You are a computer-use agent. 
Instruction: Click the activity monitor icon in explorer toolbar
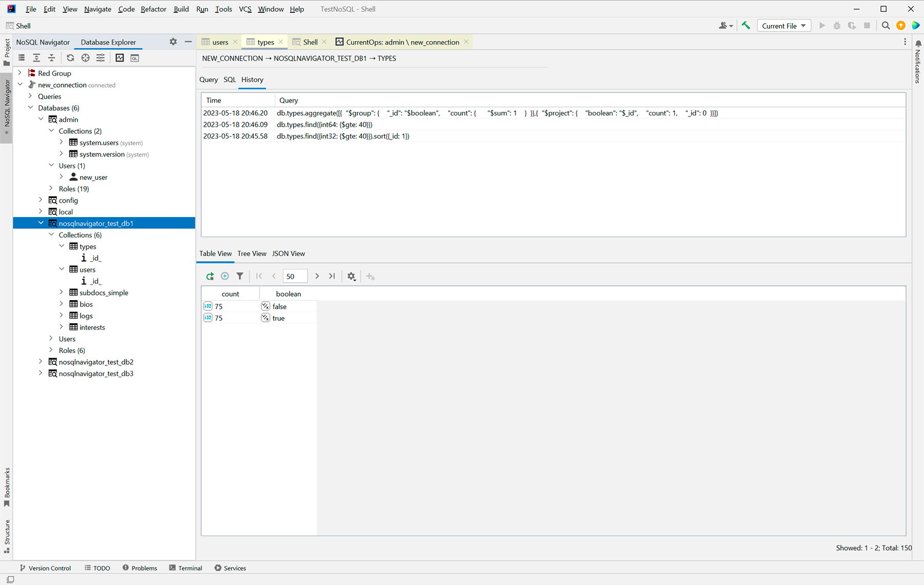[120, 58]
